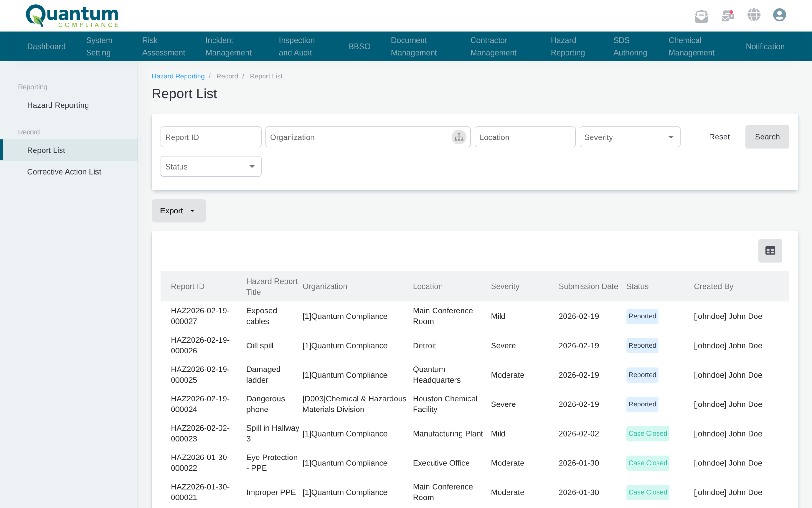812x508 pixels.
Task: Open report HAZ2026-02-19-000024
Action: [x=200, y=404]
